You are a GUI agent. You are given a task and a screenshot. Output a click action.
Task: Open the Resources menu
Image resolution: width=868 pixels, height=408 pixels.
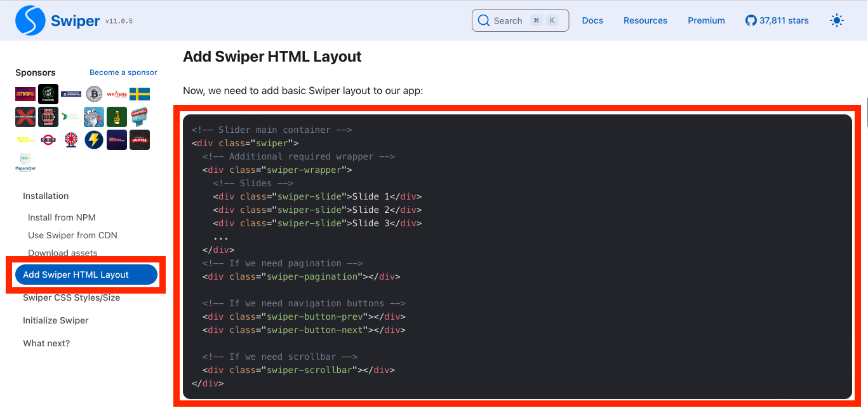tap(645, 20)
